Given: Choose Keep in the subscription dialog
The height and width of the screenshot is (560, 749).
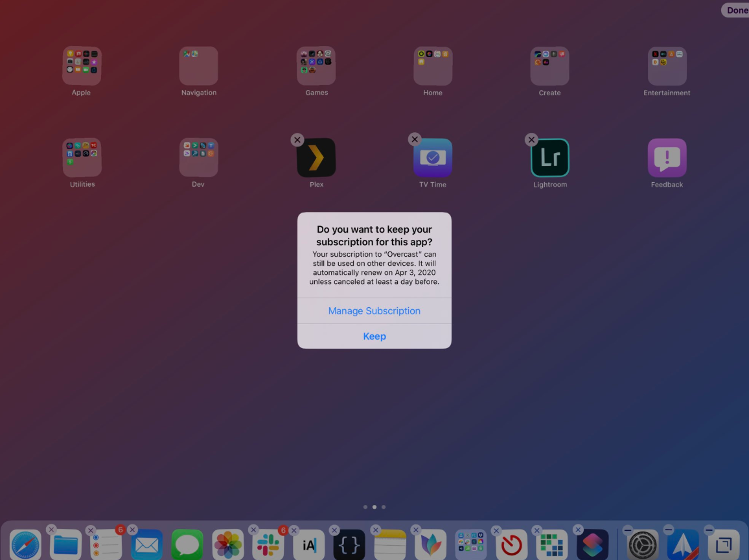Looking at the screenshot, I should coord(374,336).
